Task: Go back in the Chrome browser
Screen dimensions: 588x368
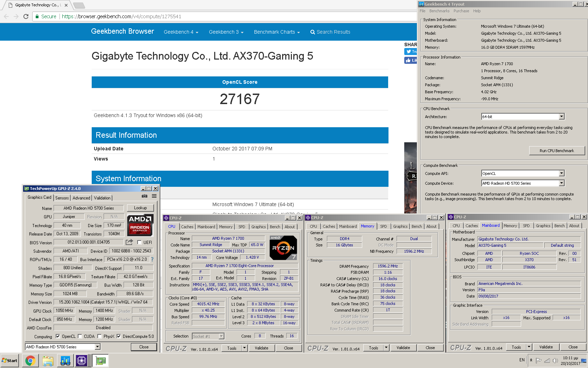Action: [6, 16]
